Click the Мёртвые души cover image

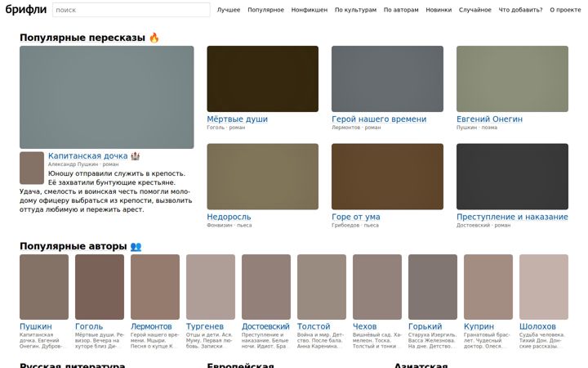(262, 79)
